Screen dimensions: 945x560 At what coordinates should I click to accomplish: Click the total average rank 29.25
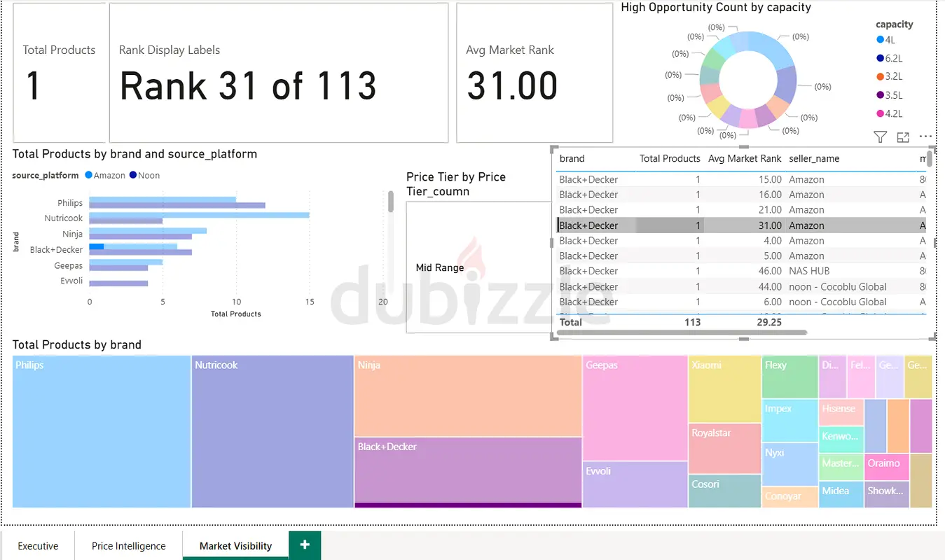(770, 322)
